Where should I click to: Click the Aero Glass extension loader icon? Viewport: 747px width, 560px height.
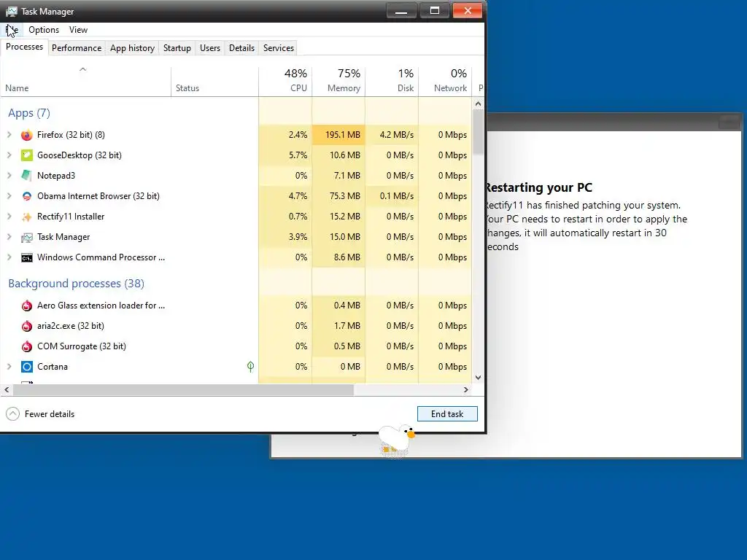[x=27, y=306]
